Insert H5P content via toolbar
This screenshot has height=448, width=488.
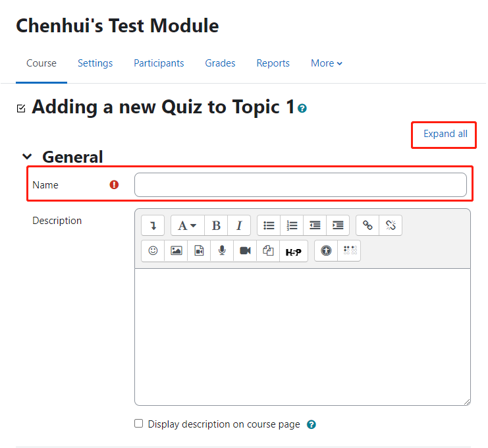(x=294, y=252)
